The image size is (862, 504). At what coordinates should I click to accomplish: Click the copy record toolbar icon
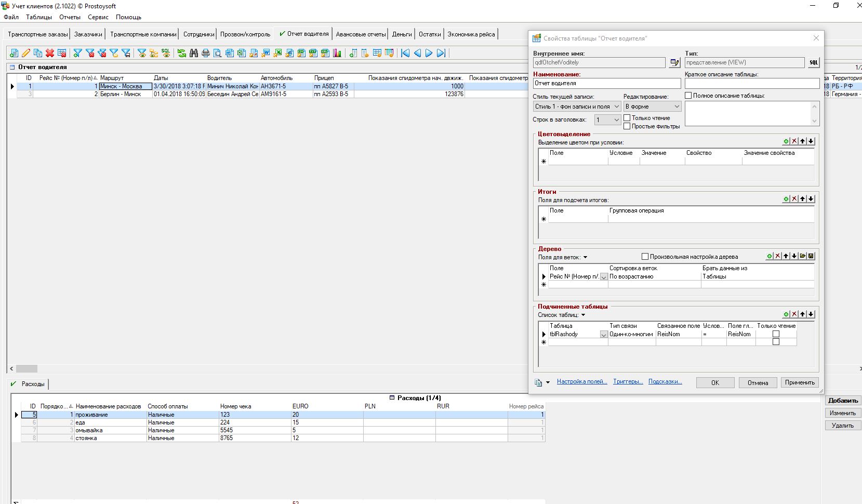(38, 53)
